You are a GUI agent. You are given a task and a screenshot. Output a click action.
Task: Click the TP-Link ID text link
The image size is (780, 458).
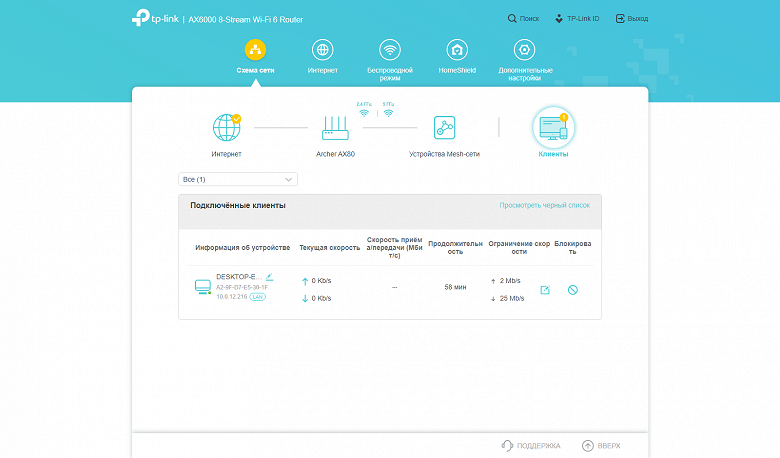pyautogui.click(x=583, y=18)
